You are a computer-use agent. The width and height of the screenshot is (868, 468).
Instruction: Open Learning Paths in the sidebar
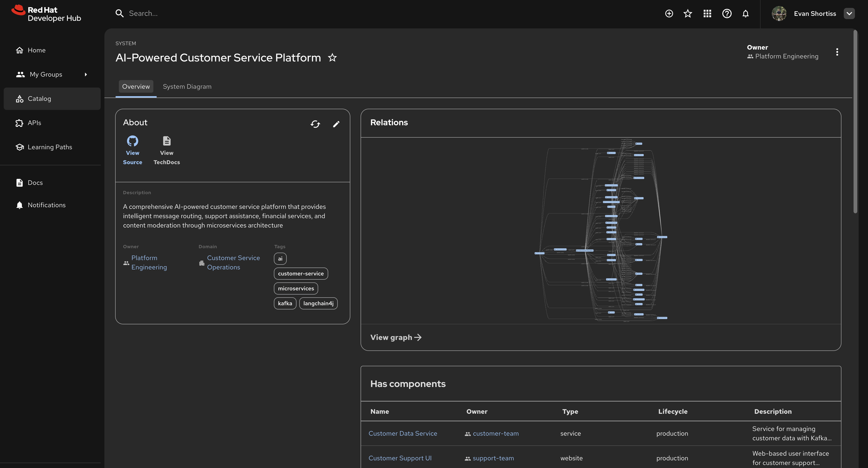coord(50,147)
